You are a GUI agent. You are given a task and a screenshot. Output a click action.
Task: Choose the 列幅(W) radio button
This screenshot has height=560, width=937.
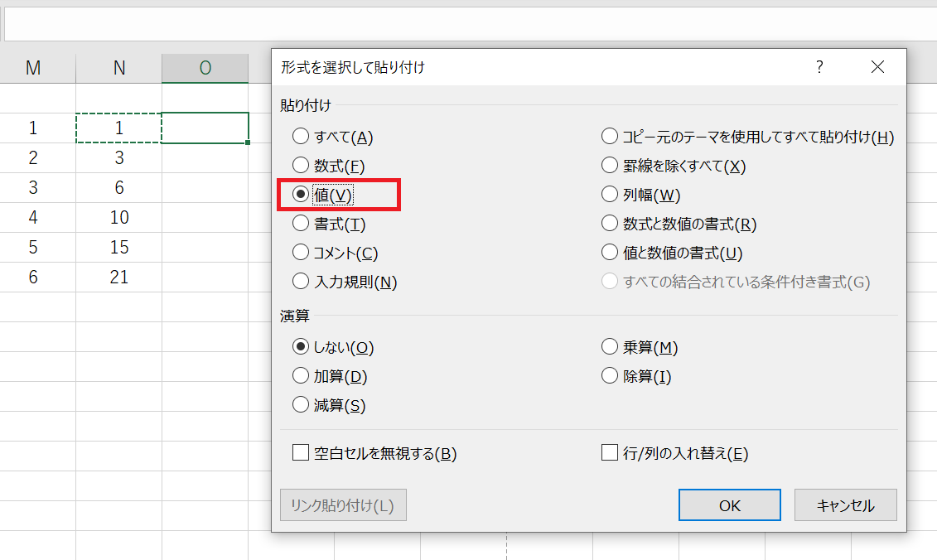pos(610,195)
